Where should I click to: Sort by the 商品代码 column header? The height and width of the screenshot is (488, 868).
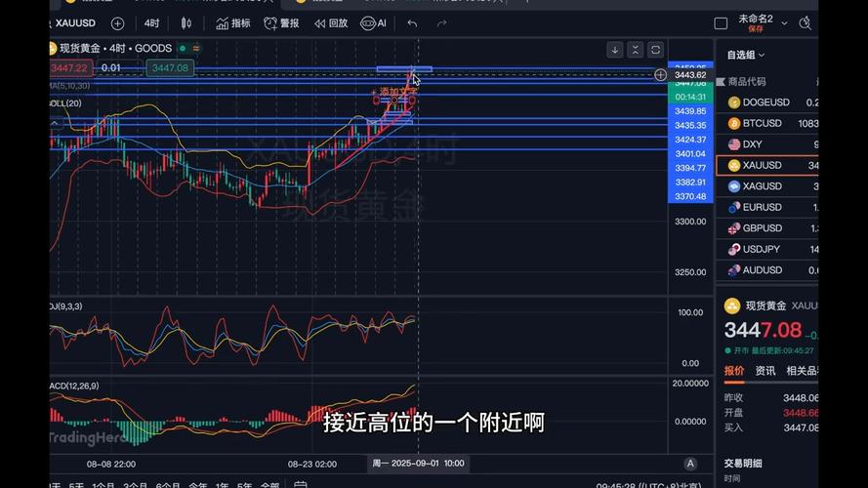pyautogui.click(x=747, y=82)
